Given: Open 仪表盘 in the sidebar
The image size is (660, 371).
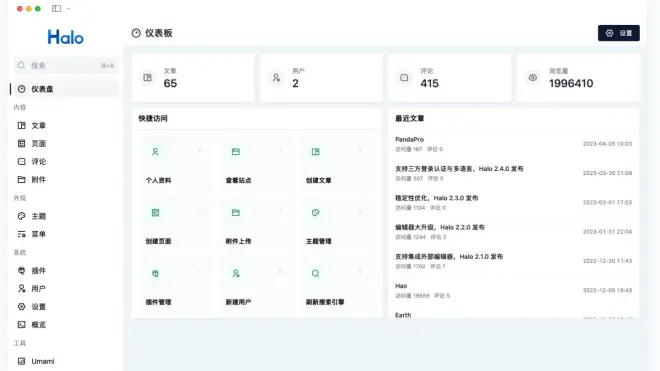Looking at the screenshot, I should click(x=66, y=89).
